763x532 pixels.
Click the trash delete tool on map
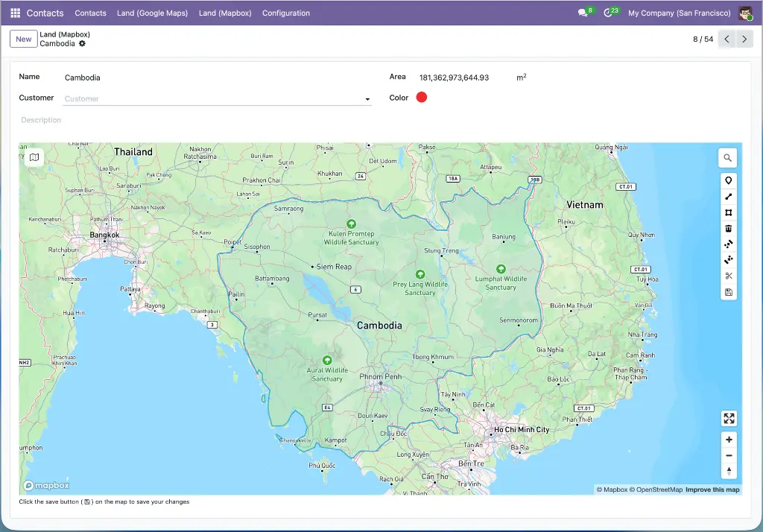click(729, 228)
